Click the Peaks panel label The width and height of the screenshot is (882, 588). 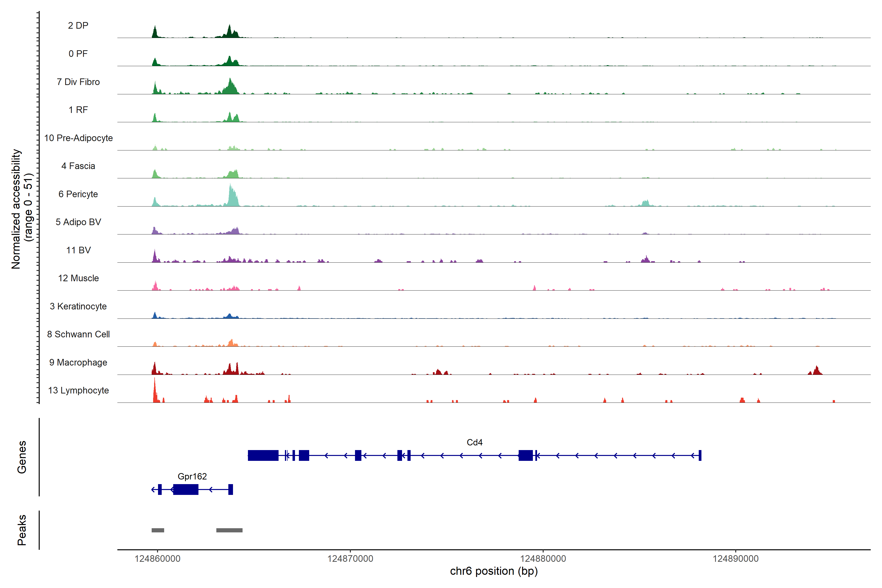coord(22,530)
